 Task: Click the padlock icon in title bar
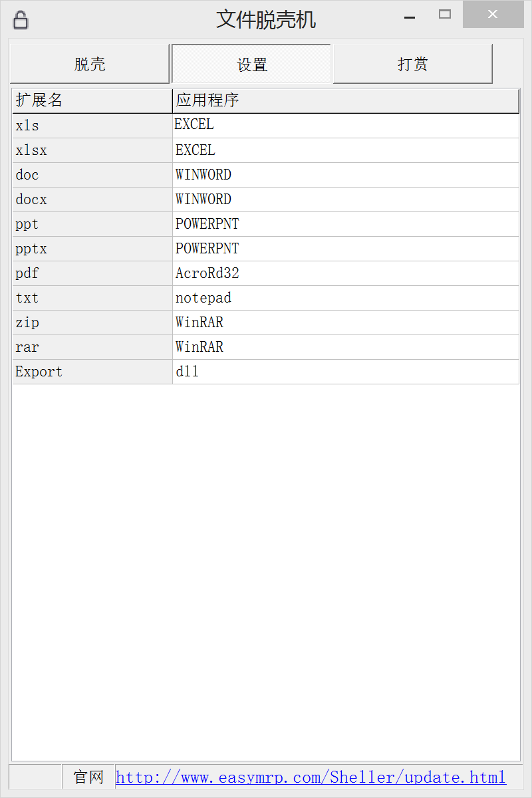pyautogui.click(x=21, y=20)
